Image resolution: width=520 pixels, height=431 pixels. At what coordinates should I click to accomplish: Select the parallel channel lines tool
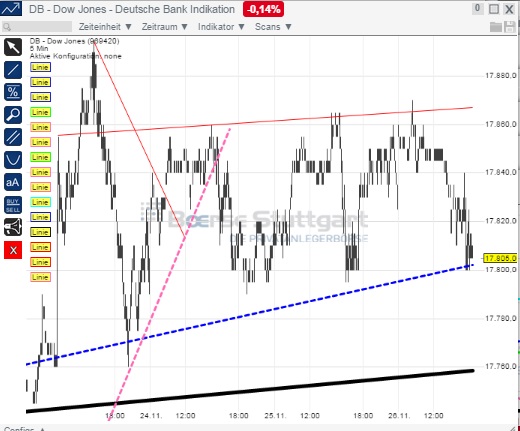[13, 137]
